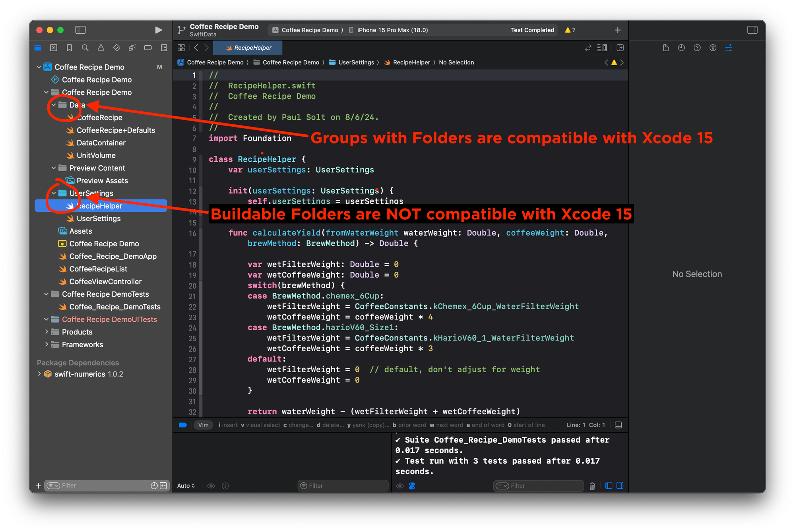Image resolution: width=795 pixels, height=532 pixels.
Task: Toggle the left navigator sidebar
Action: (80, 30)
